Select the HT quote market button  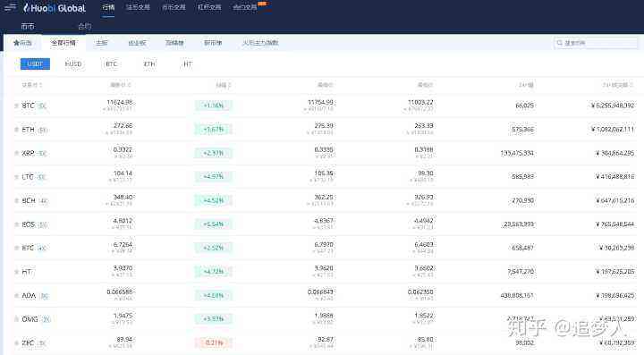click(x=187, y=64)
